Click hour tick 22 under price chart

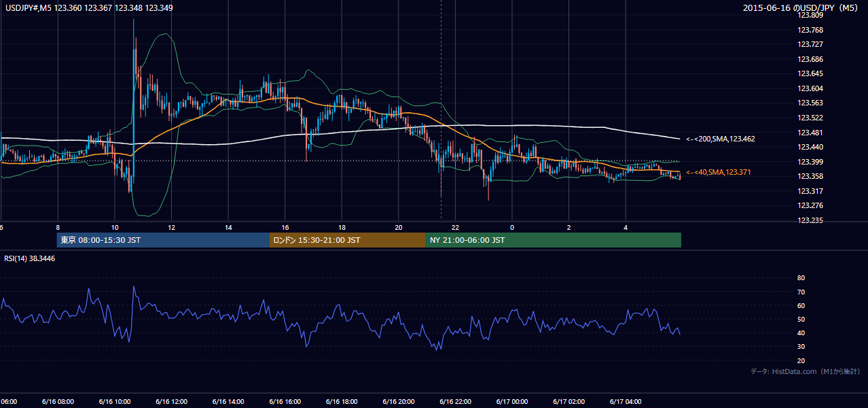click(456, 227)
